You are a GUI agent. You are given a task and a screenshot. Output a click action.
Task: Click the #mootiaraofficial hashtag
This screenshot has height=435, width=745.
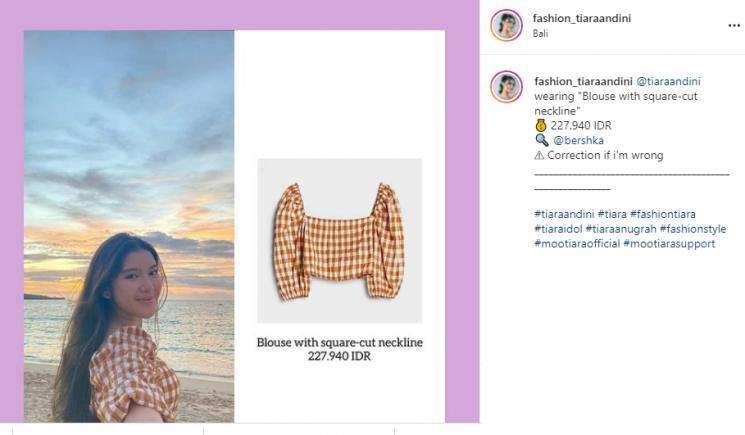coord(576,243)
